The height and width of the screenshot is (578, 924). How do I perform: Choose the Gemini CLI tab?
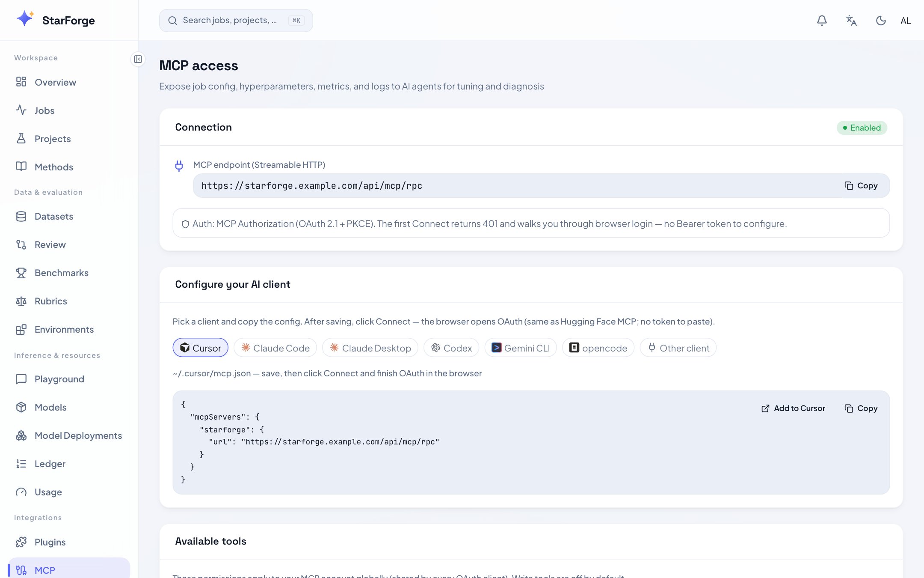(x=520, y=348)
